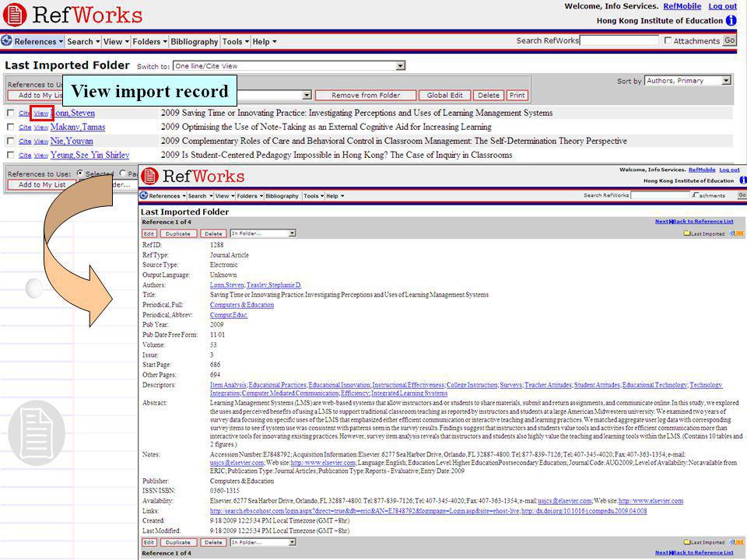Image resolution: width=747 pixels, height=560 pixels.
Task: Open the Help menu in the main toolbar
Action: point(265,41)
